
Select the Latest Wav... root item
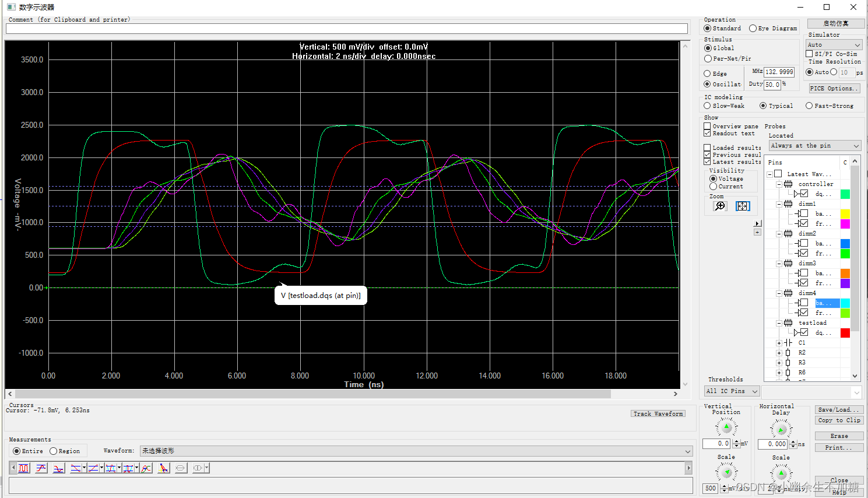click(x=809, y=174)
